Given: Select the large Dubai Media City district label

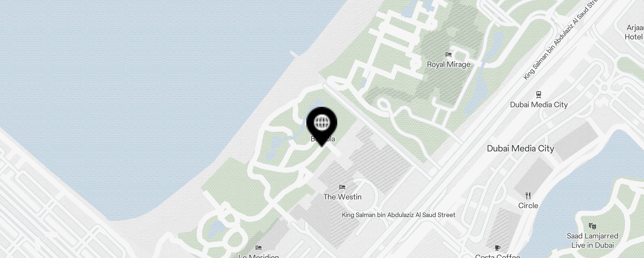Looking at the screenshot, I should pyautogui.click(x=520, y=148).
